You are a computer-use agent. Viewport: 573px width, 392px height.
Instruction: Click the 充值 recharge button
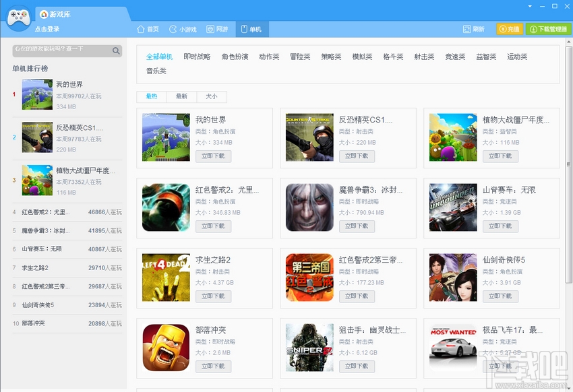pos(510,29)
